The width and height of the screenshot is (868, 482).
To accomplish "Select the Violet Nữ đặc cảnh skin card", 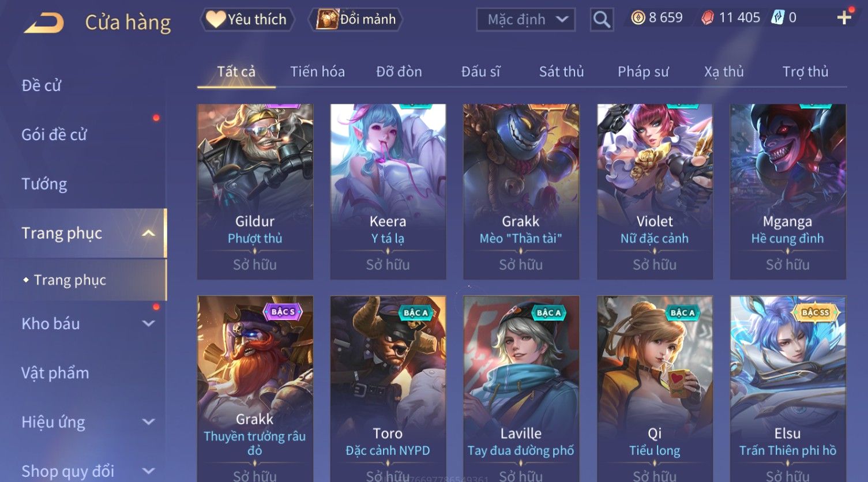I will 655,191.
